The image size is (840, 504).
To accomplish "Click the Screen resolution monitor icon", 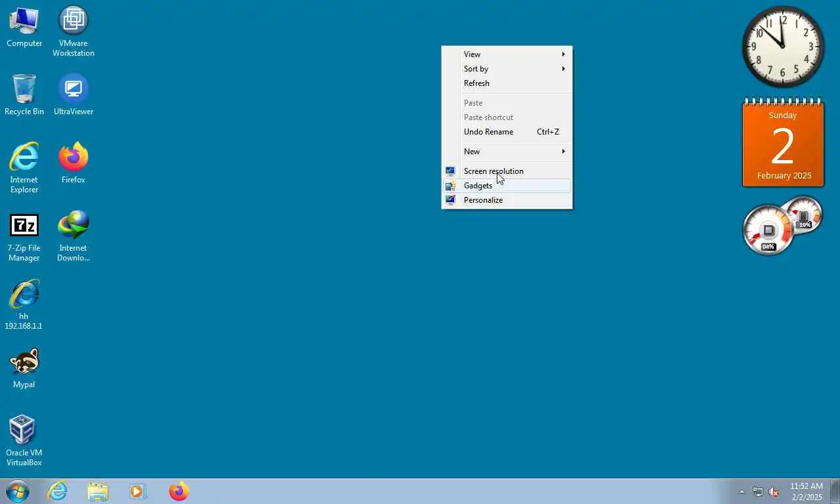I will (x=450, y=171).
